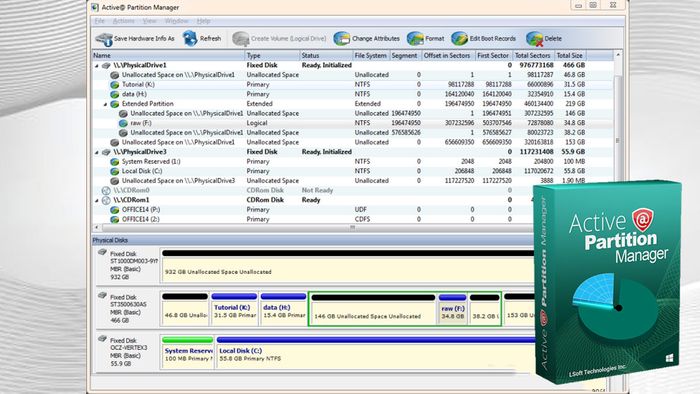The width and height of the screenshot is (700, 394).
Task: Click the horizontal scrollbar left arrow
Action: [x=96, y=228]
